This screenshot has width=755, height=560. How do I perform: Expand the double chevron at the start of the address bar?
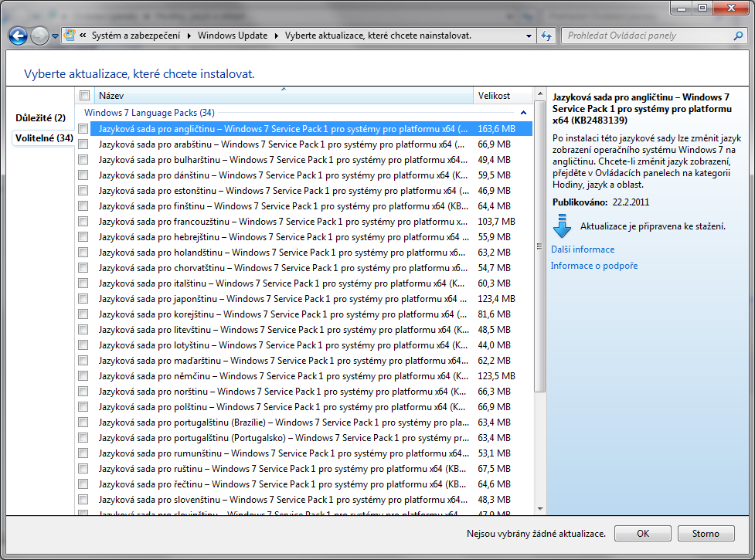click(83, 35)
